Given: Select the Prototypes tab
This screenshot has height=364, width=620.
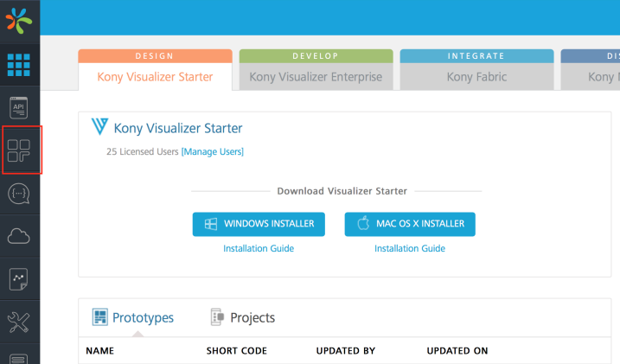Looking at the screenshot, I should (x=133, y=317).
